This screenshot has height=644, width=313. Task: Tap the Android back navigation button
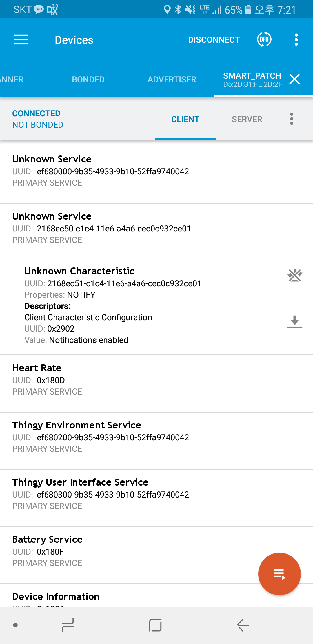[x=243, y=625]
